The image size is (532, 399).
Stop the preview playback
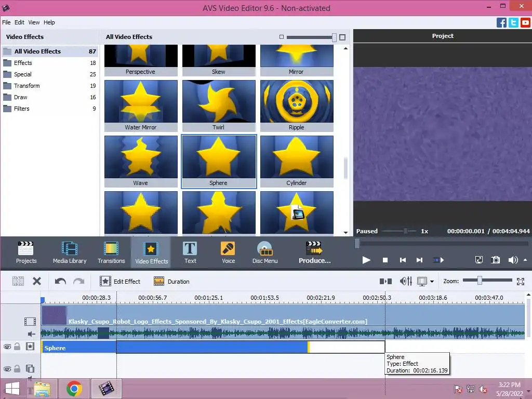click(x=385, y=260)
